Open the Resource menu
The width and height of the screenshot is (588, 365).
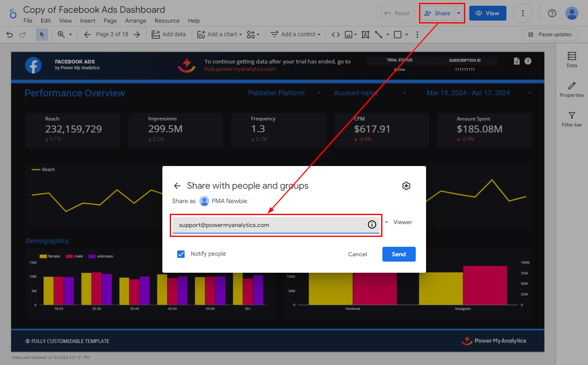click(167, 21)
